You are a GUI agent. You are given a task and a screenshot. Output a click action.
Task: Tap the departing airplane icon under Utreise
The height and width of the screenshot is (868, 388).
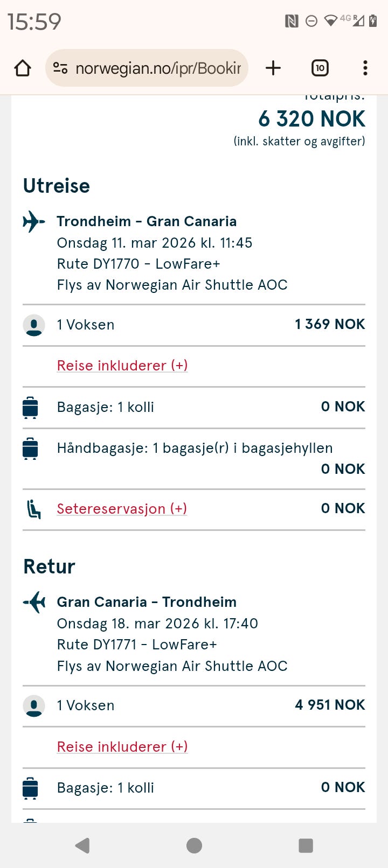[x=34, y=221]
